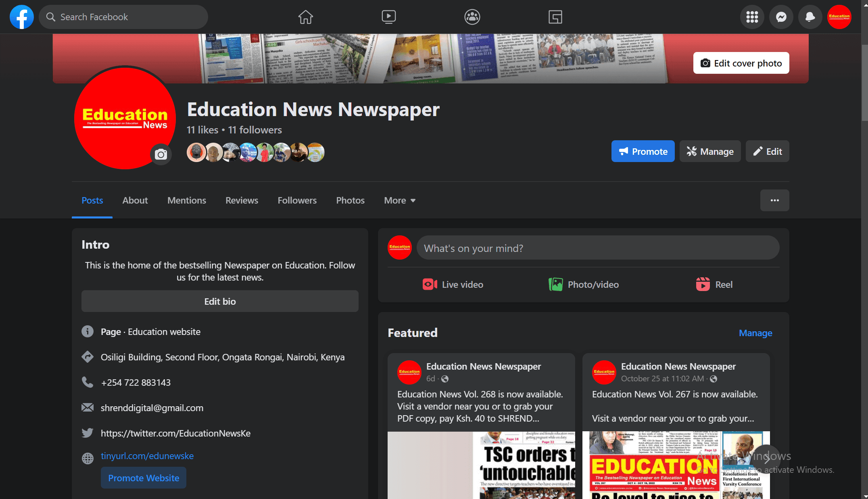868x499 pixels.
Task: Open the three-dot page options menu
Action: 774,200
